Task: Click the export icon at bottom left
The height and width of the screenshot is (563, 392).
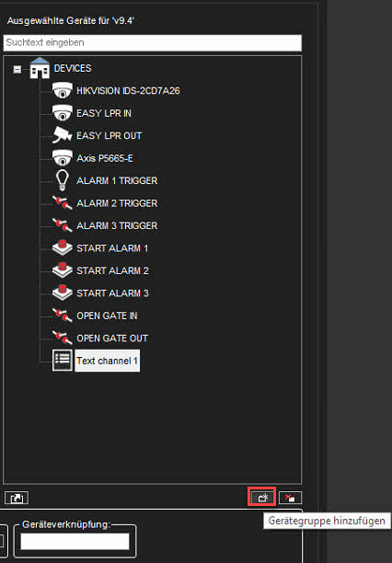Action: coord(17,498)
